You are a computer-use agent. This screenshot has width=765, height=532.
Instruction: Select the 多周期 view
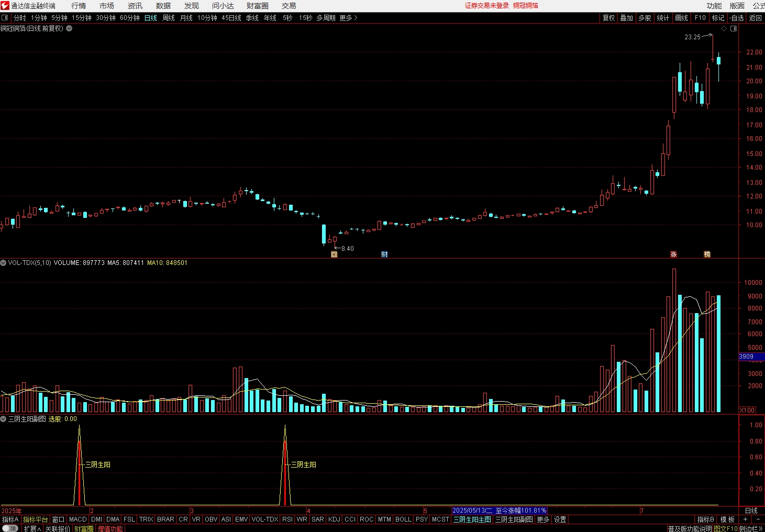point(326,18)
